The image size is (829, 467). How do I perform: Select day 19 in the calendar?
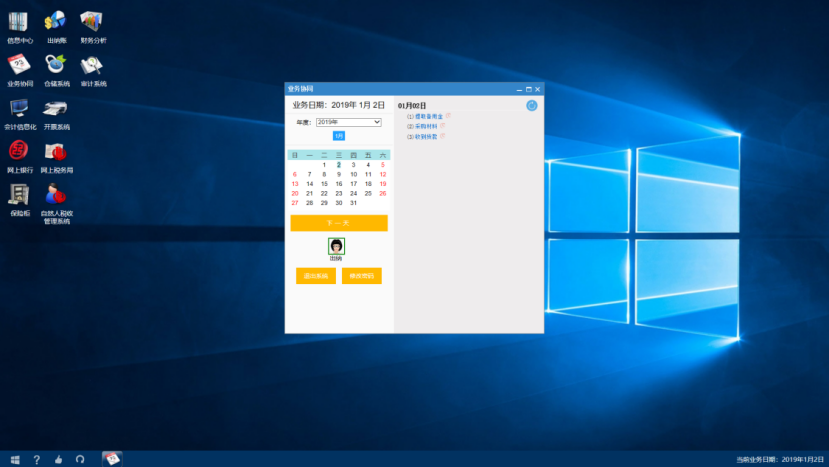tap(383, 184)
